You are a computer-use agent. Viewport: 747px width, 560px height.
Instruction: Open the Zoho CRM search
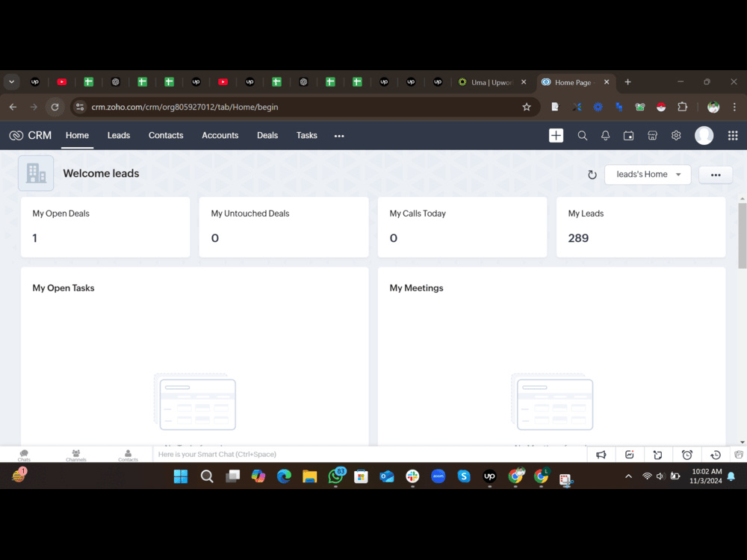tap(583, 135)
